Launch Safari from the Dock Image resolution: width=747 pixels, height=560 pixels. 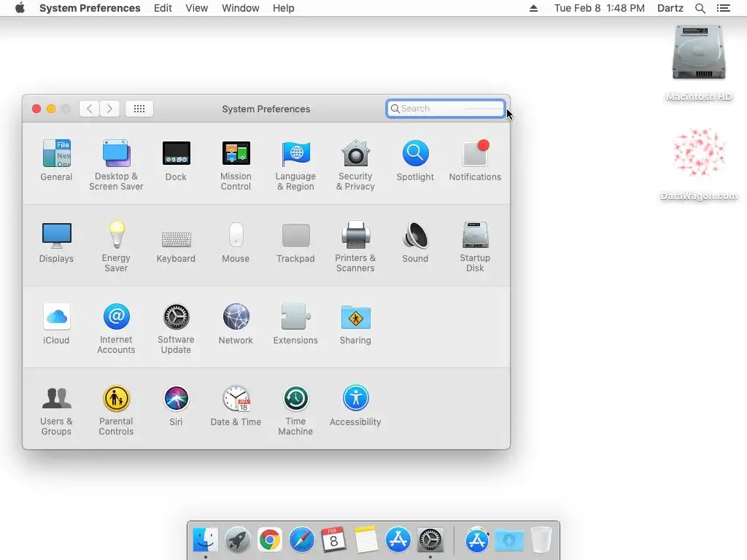pos(301,540)
